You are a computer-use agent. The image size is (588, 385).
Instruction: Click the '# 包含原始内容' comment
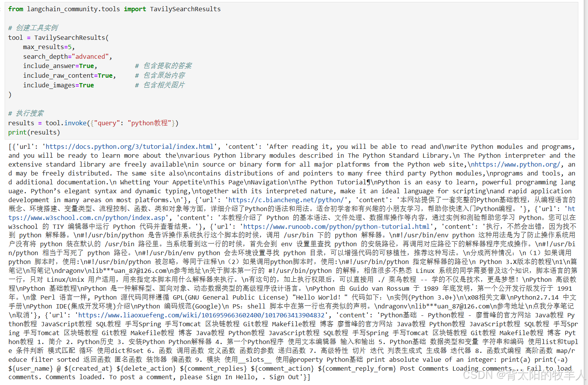[x=160, y=75]
